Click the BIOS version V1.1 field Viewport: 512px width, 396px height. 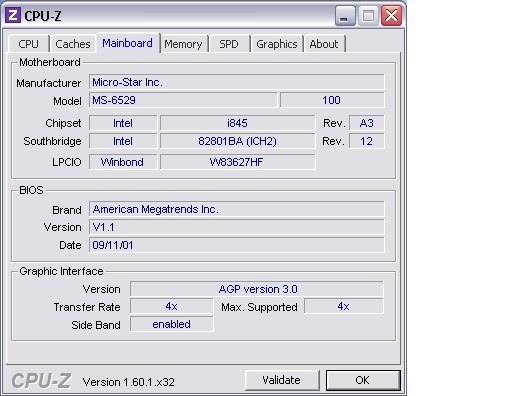pyautogui.click(x=237, y=227)
